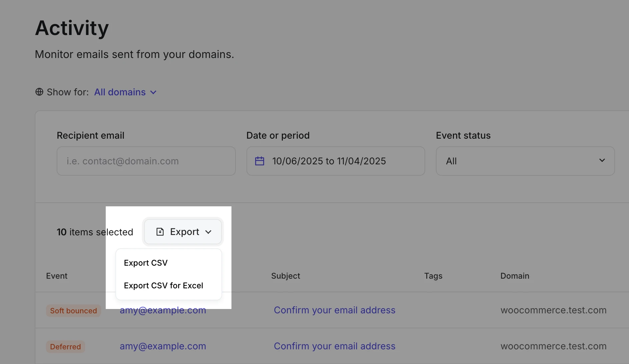Image resolution: width=629 pixels, height=364 pixels.
Task: Click the Domain column header
Action: (x=515, y=276)
